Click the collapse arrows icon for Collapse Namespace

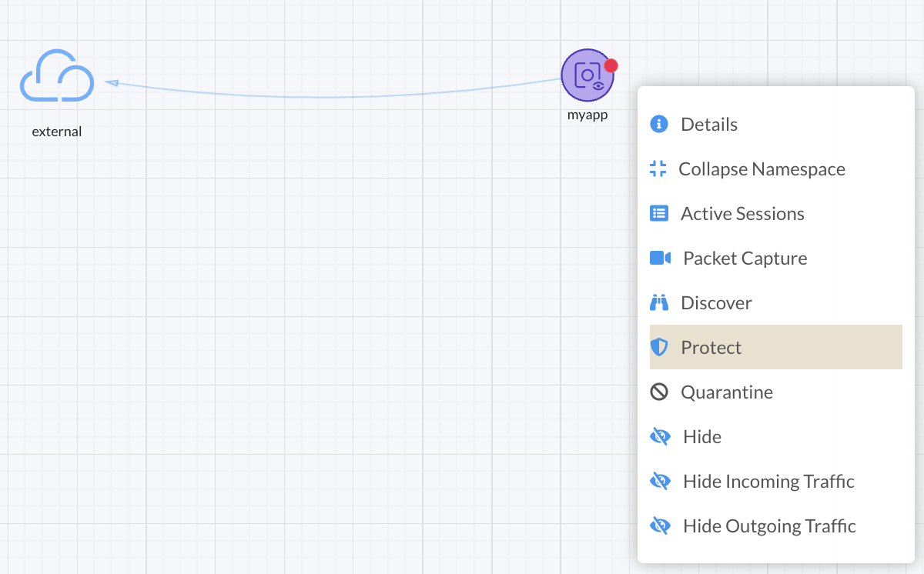(658, 169)
